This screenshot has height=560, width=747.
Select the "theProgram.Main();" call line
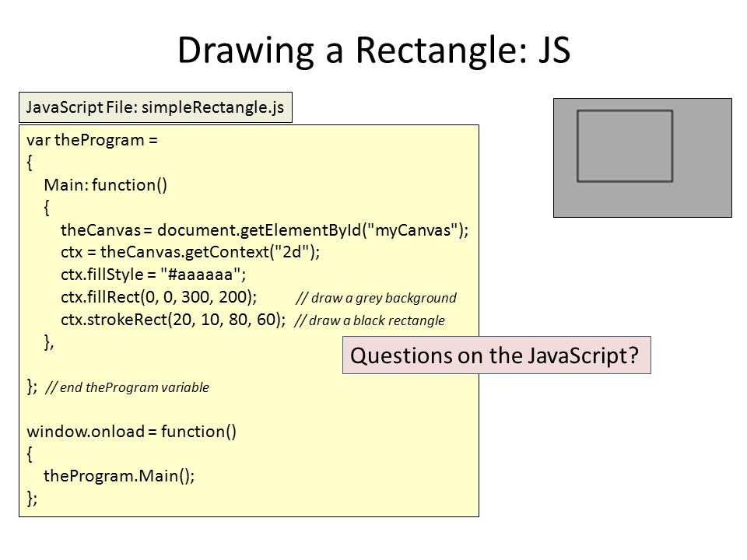pyautogui.click(x=119, y=476)
